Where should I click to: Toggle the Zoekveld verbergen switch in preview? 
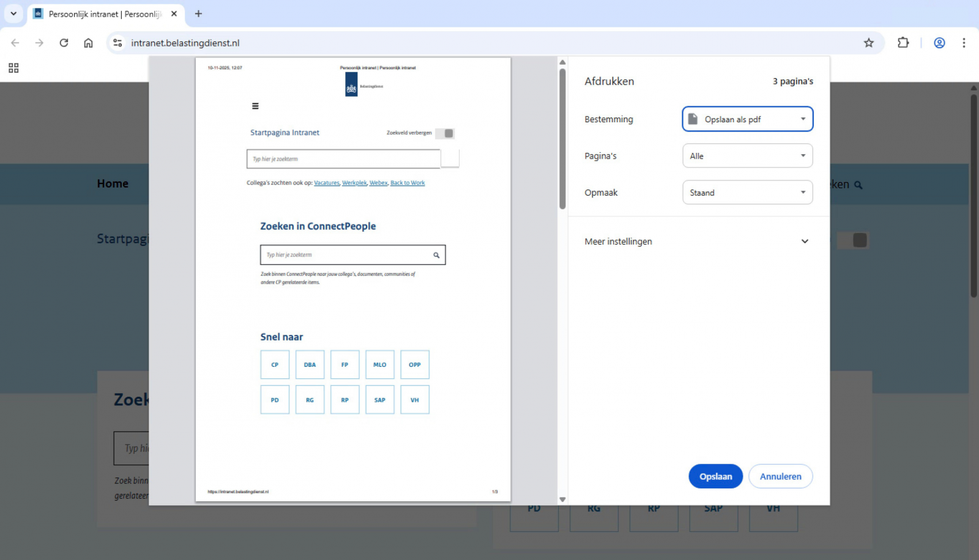(x=446, y=133)
